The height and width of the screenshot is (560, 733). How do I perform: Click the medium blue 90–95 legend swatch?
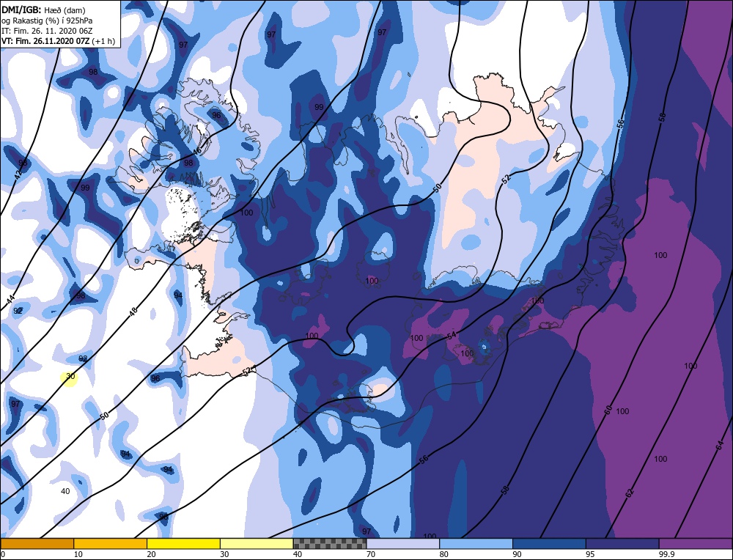[549, 543]
